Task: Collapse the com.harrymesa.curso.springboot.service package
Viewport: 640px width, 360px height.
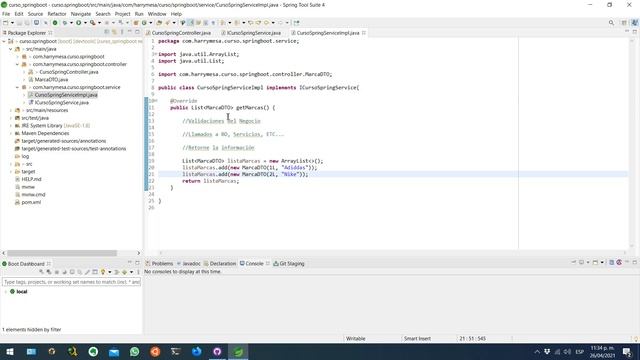Action: (x=17, y=87)
